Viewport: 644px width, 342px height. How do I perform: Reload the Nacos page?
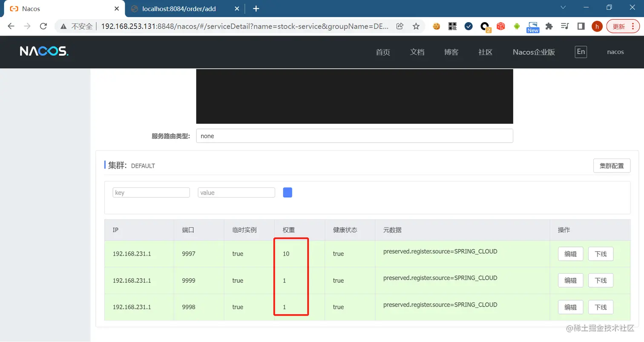point(43,26)
